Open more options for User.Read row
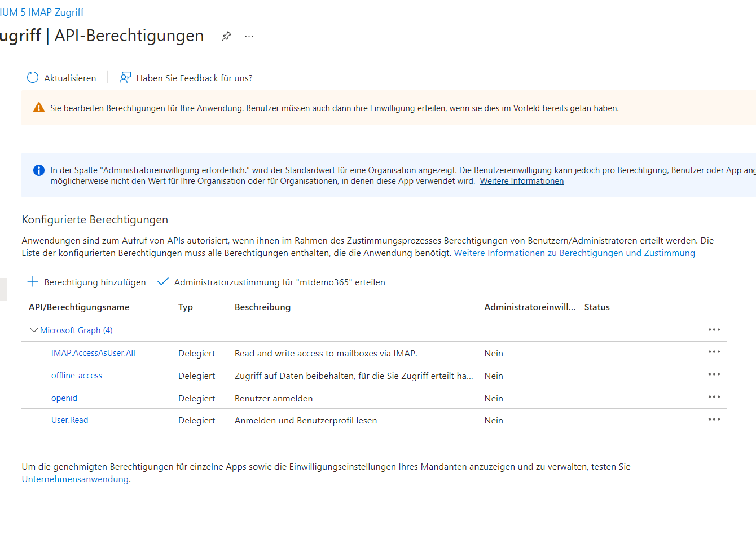The image size is (756, 543). click(x=714, y=420)
